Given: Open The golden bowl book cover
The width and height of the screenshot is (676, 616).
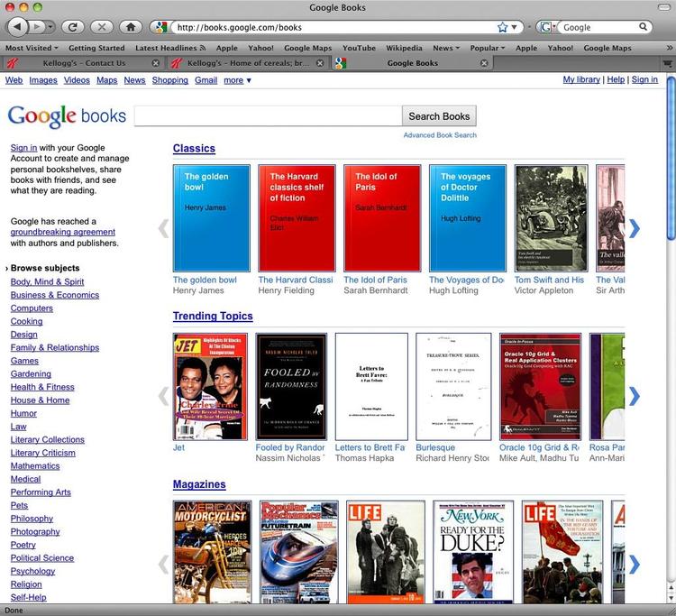Looking at the screenshot, I should pos(211,218).
